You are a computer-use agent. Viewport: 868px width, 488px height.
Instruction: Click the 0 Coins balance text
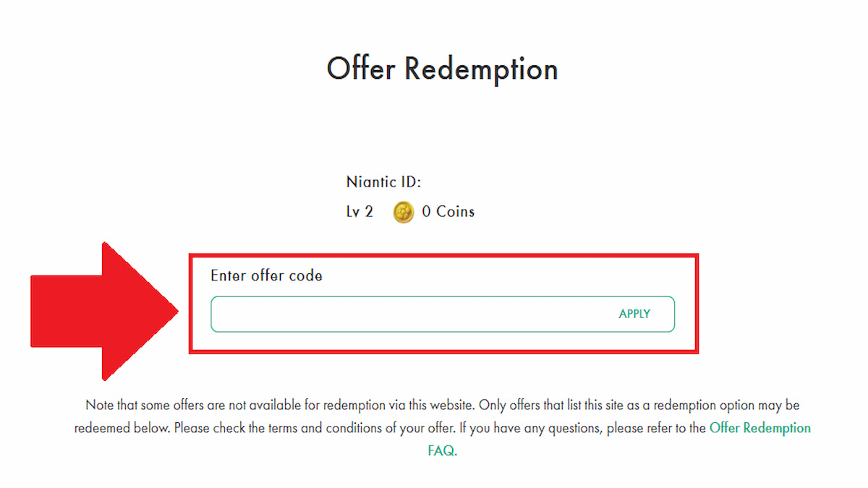click(x=448, y=212)
